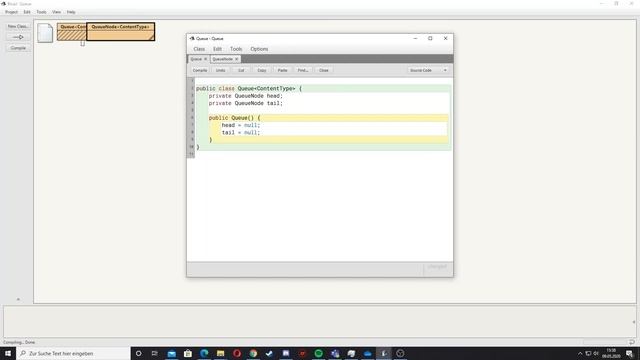
Task: Open the View menu in BlueJ main window
Action: [56, 12]
